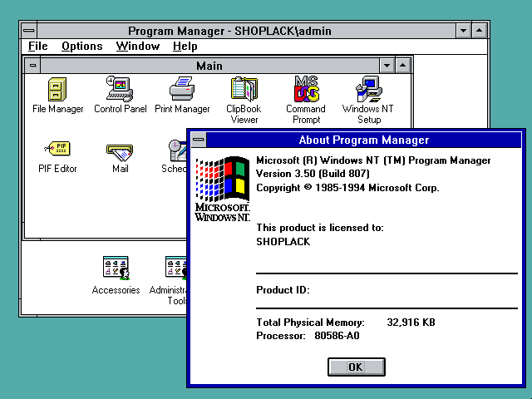The image size is (532, 399).
Task: Click the '32,916 KB' memory value
Action: coord(411,322)
